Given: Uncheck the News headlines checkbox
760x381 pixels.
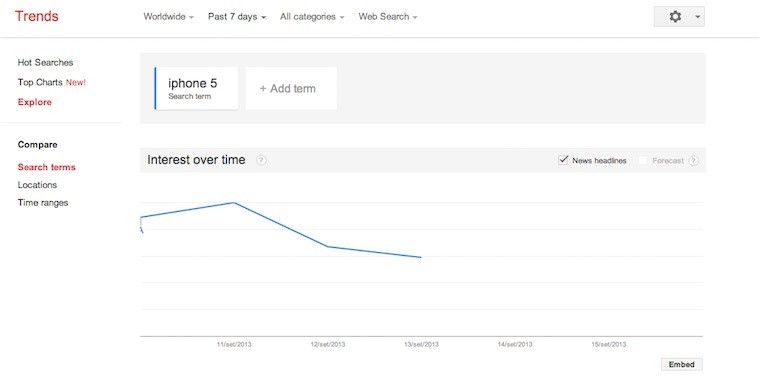Looking at the screenshot, I should pyautogui.click(x=563, y=160).
